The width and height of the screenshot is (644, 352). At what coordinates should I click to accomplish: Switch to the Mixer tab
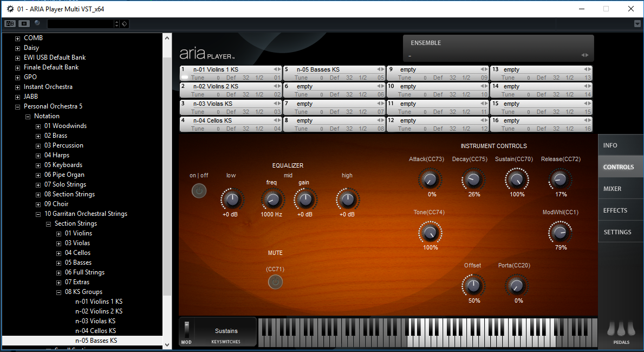612,189
